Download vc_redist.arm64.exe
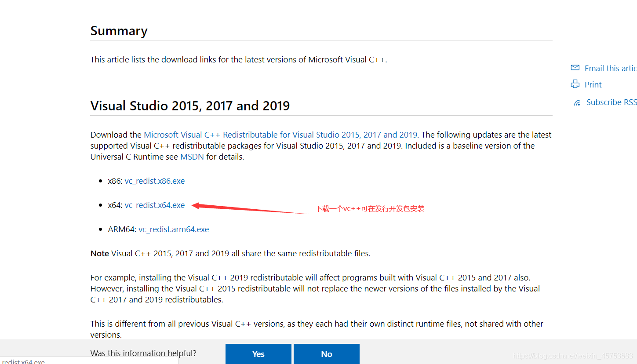The height and width of the screenshot is (364, 637). [x=174, y=229]
